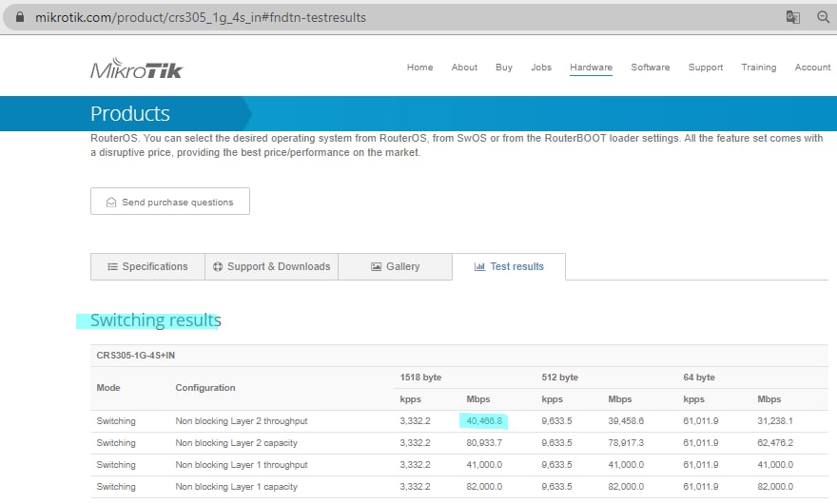Go to the Buy page
This screenshot has width=837, height=504.
click(504, 68)
